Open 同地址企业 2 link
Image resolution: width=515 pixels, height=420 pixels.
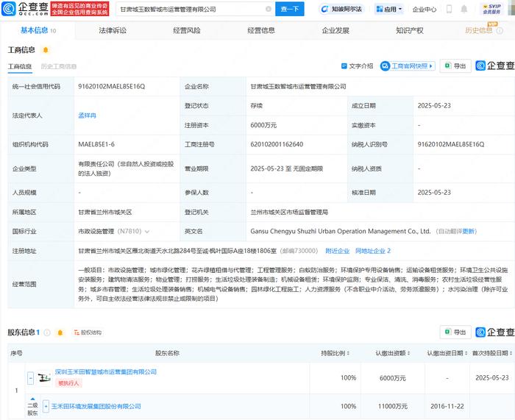(373, 251)
